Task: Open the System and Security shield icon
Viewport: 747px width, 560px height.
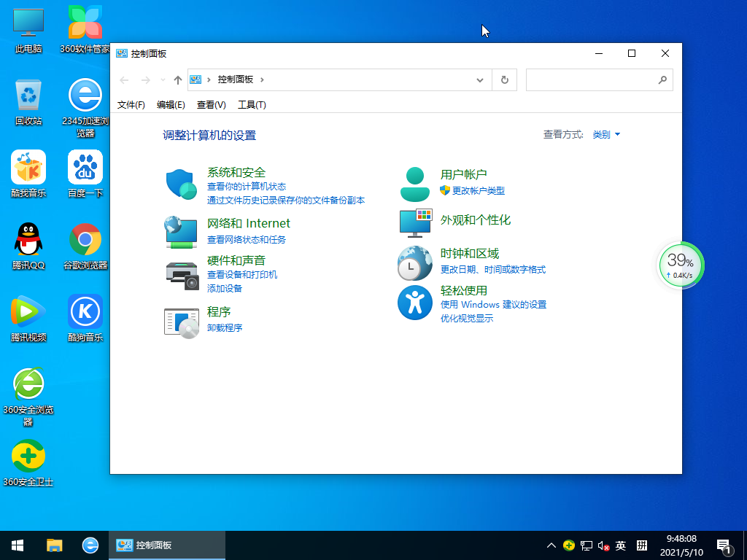Action: tap(182, 184)
